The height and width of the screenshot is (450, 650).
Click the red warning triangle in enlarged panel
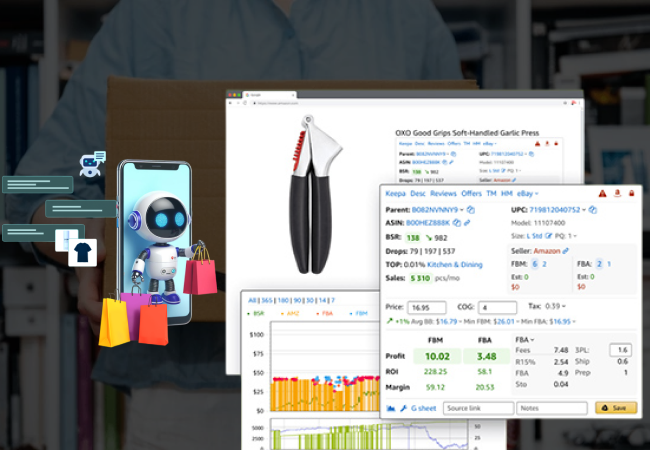(602, 193)
